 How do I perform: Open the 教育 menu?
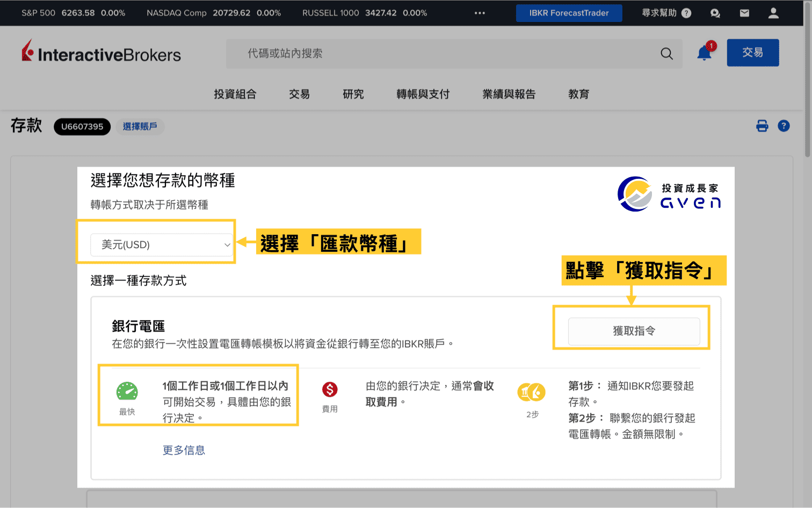(x=578, y=94)
